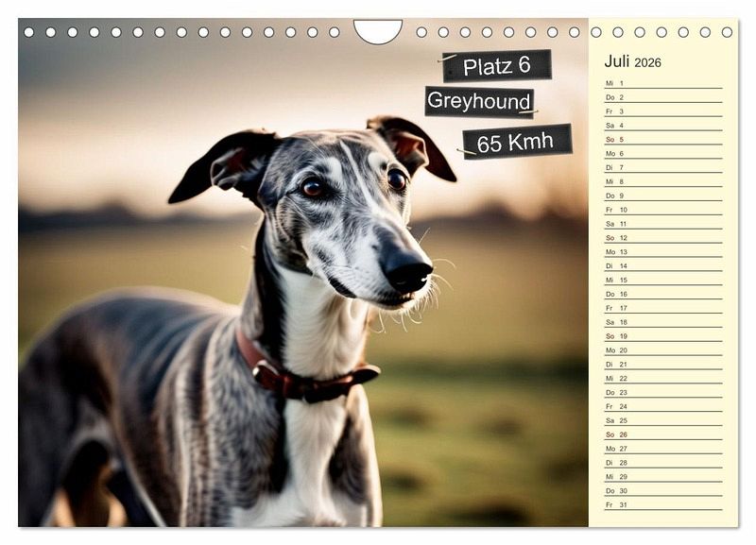Screen dimensions: 756x545
Task: Click the 'Greyhound' label
Action: tap(479, 101)
